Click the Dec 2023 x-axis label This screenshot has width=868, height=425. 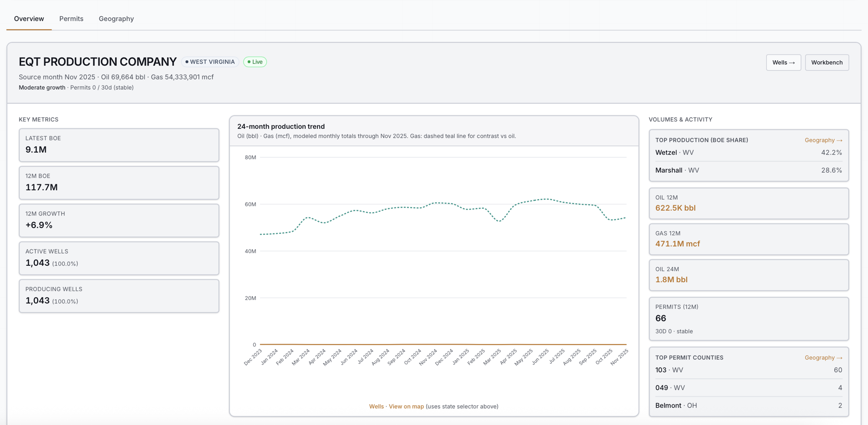click(x=253, y=357)
